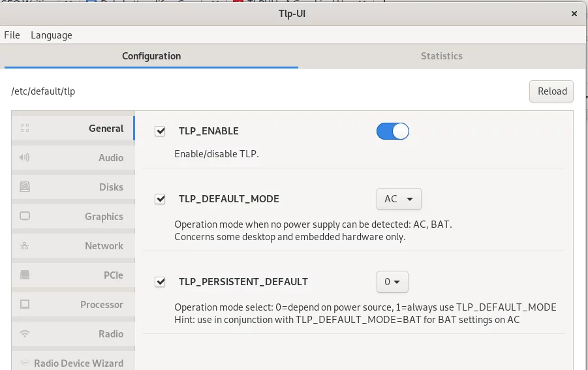Screen dimensions: 588x370
Task: Open the Network settings category
Action: click(72, 246)
